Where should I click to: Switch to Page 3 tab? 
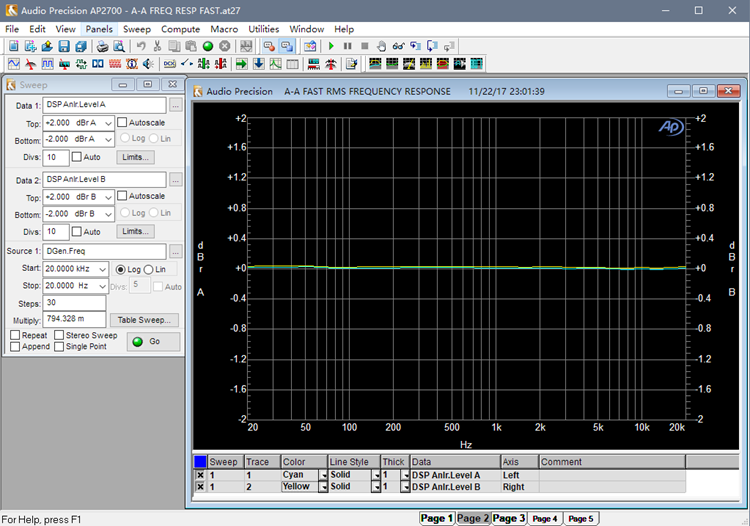coord(509,518)
